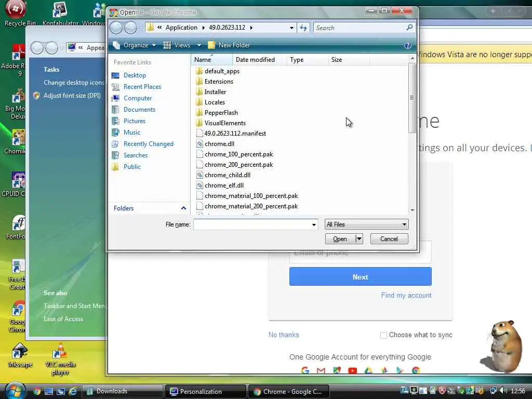Click the file list scroll down arrow

[x=412, y=210]
